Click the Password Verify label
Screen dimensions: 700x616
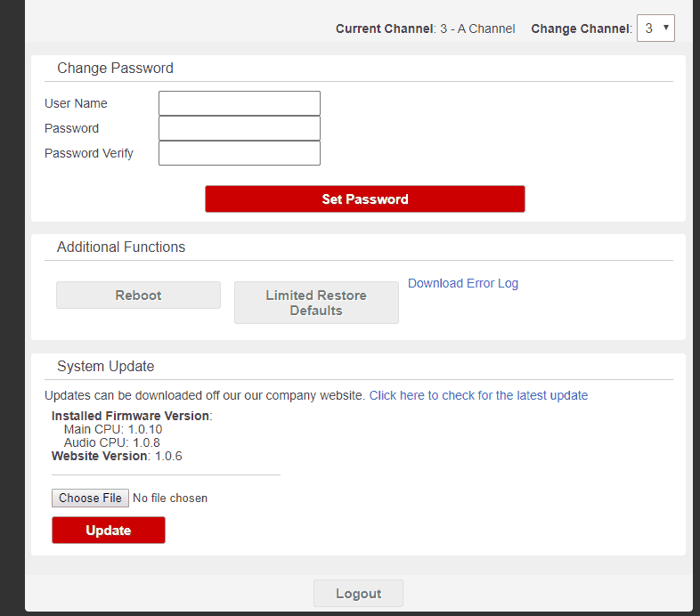(89, 153)
